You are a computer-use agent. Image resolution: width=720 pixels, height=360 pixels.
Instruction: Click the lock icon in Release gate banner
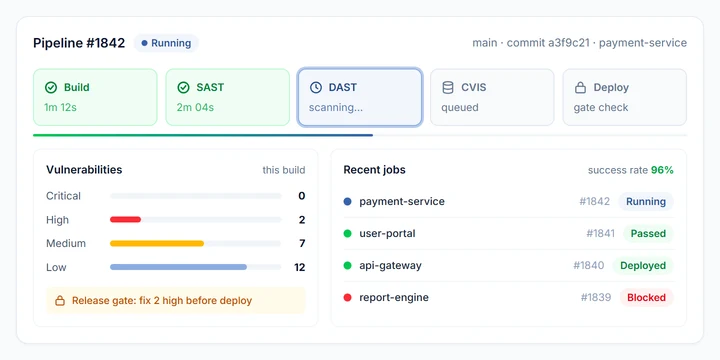(60, 301)
